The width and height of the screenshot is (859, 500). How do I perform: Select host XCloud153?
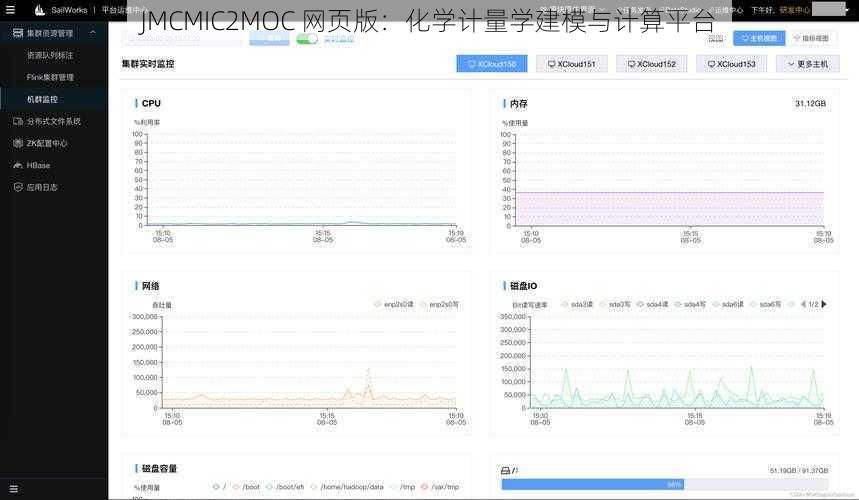pyautogui.click(x=732, y=64)
